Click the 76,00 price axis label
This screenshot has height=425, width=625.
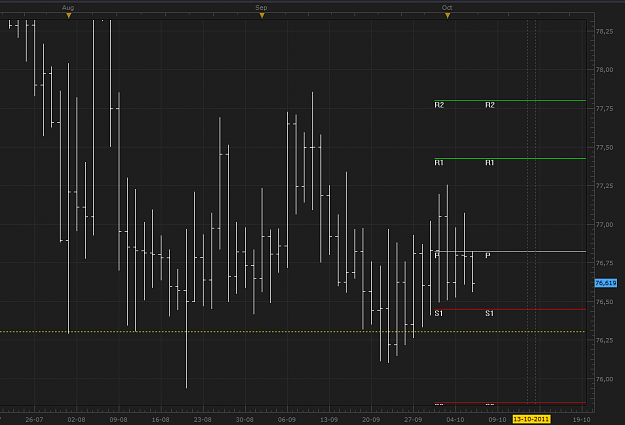[604, 379]
